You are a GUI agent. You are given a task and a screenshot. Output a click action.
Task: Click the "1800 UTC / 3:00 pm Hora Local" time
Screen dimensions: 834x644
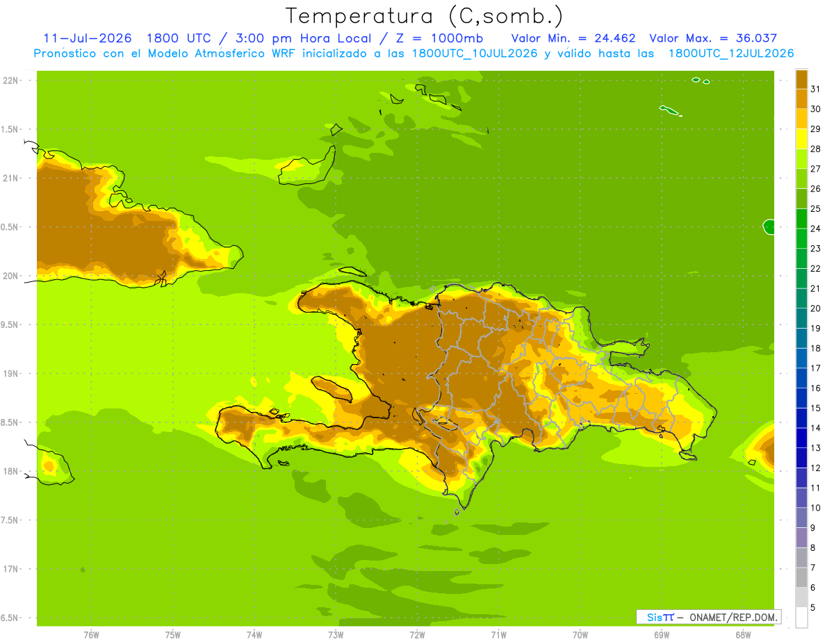[259, 38]
